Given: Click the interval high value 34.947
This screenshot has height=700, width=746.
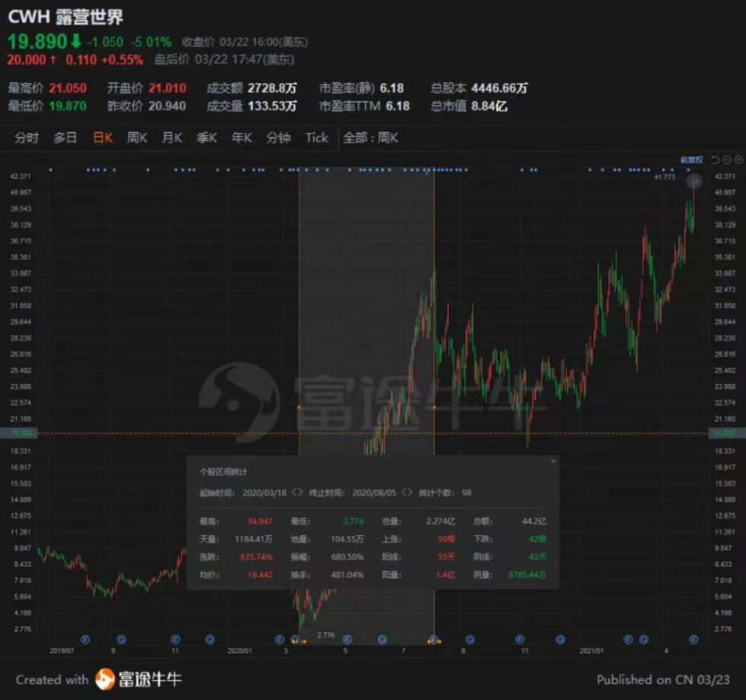Looking at the screenshot, I should 260,521.
